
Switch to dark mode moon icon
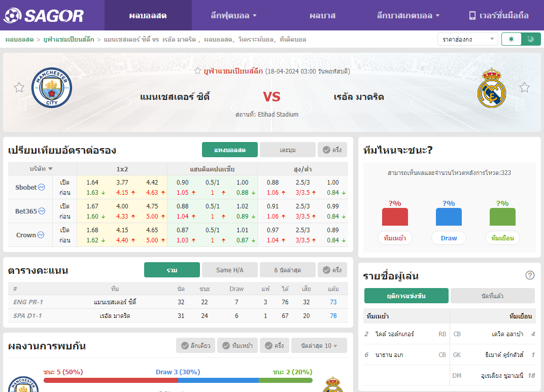[531, 39]
